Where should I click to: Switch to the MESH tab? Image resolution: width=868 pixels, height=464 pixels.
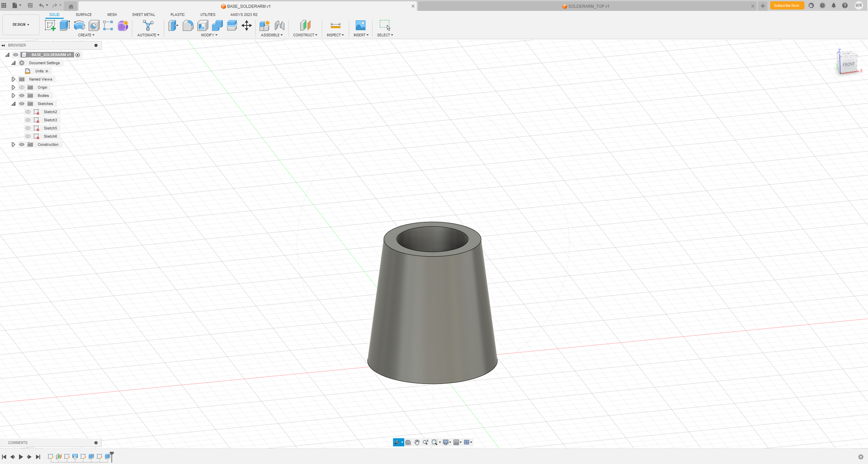click(x=112, y=14)
